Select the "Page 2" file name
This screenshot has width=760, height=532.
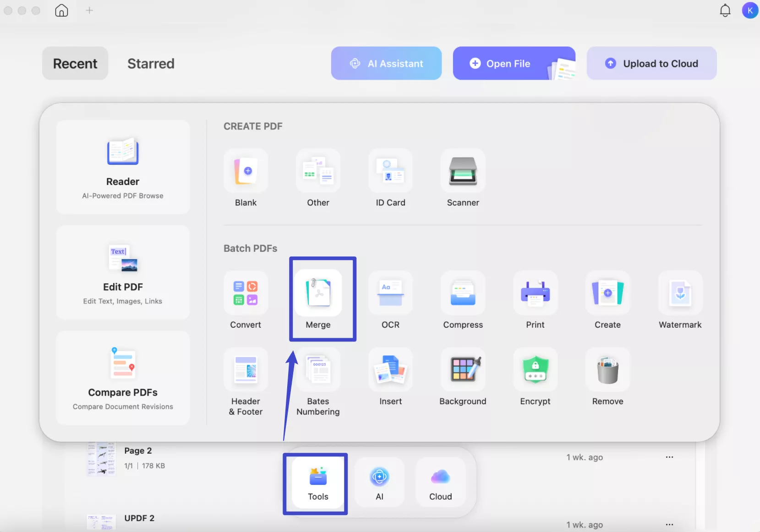pyautogui.click(x=138, y=451)
